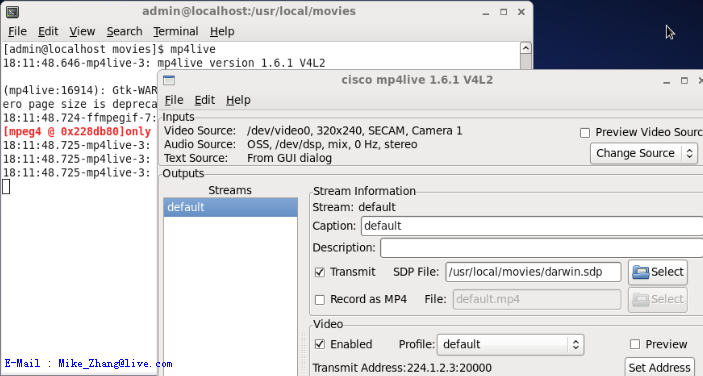This screenshot has height=376, width=703.
Task: Open File menu in terminal window
Action: coord(17,31)
